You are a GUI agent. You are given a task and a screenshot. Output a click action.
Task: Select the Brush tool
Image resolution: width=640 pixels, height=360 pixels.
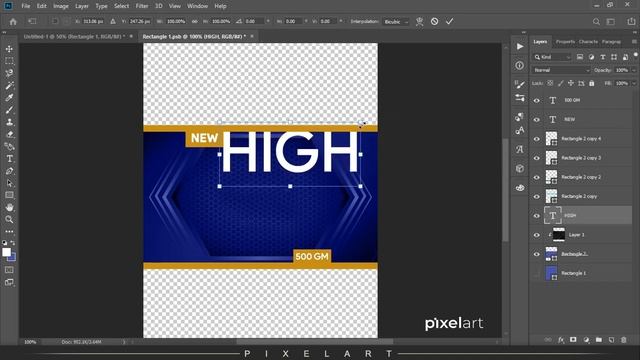(x=9, y=110)
